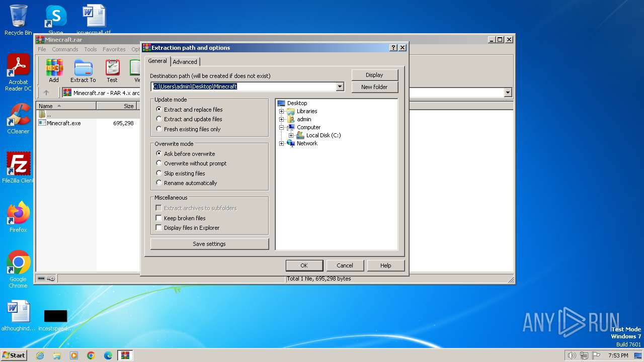Select the CCleaner desktop icon
The height and width of the screenshot is (362, 644).
point(18,119)
